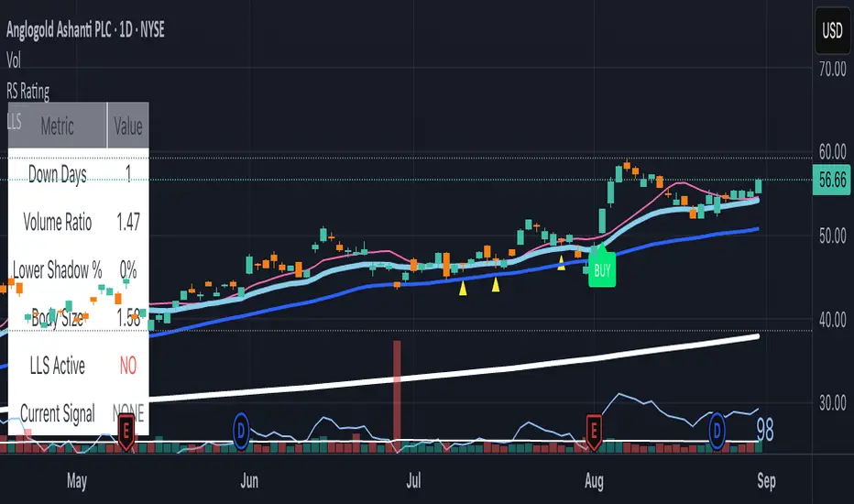This screenshot has width=854, height=504.
Task: Click the Anglogold Ashanti PLC symbol title
Action: click(x=85, y=29)
